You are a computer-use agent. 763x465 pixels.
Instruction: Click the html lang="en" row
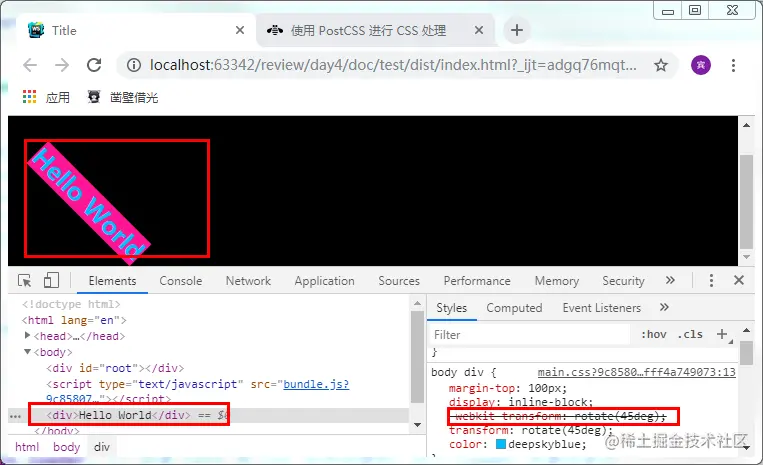(74, 320)
